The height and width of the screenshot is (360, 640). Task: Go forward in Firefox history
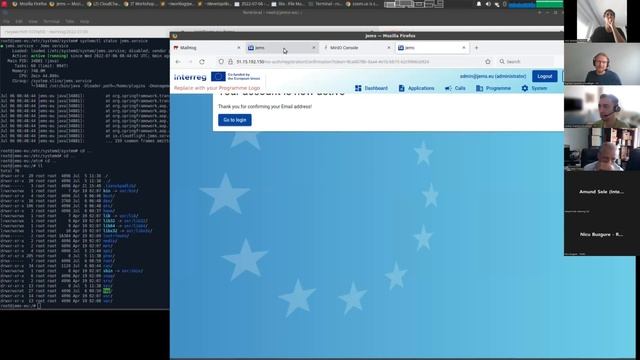click(x=190, y=62)
